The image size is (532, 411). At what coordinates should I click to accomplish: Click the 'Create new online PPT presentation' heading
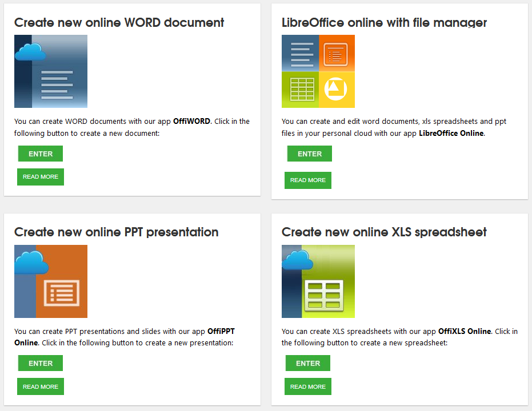(116, 232)
